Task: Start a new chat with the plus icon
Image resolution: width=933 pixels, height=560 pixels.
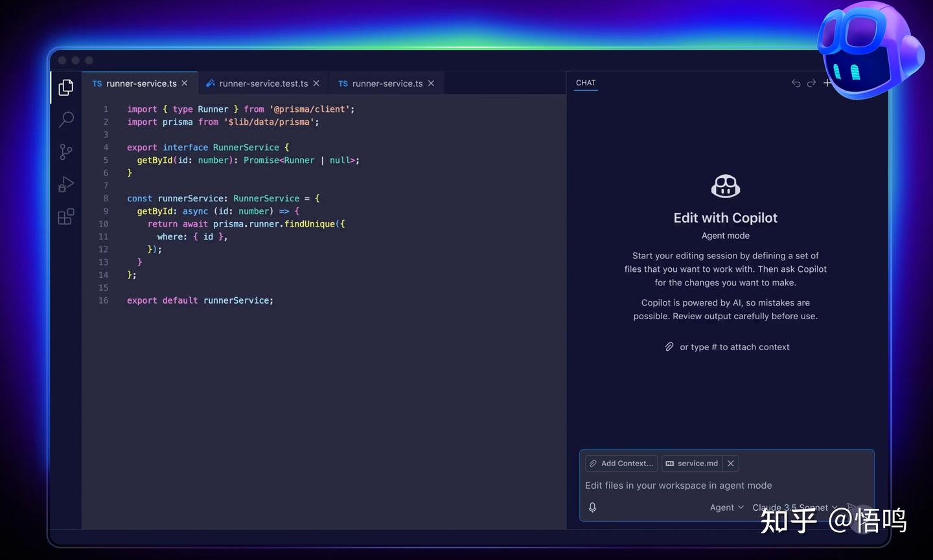Action: [x=827, y=83]
